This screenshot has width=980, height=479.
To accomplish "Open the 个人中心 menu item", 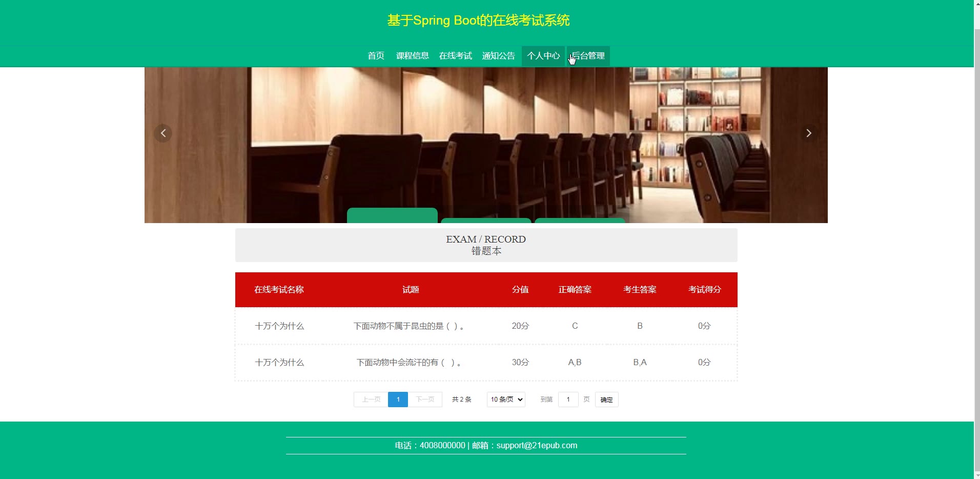I will pos(543,56).
